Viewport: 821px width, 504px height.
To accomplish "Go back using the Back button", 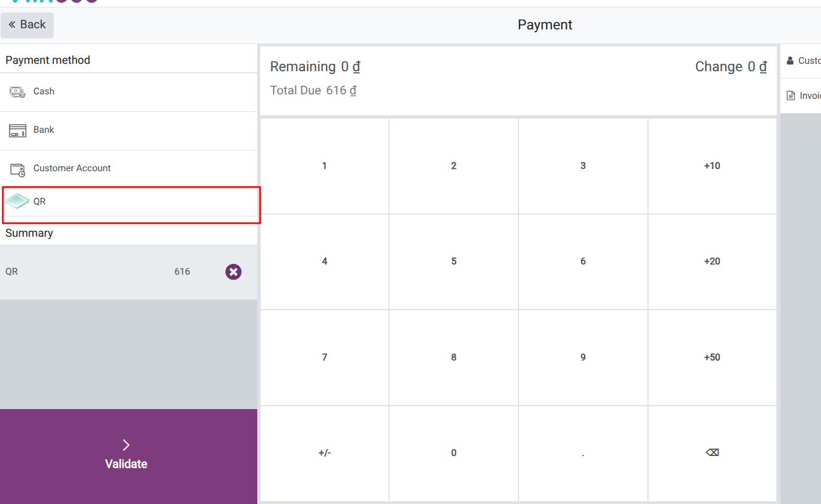I will click(27, 25).
